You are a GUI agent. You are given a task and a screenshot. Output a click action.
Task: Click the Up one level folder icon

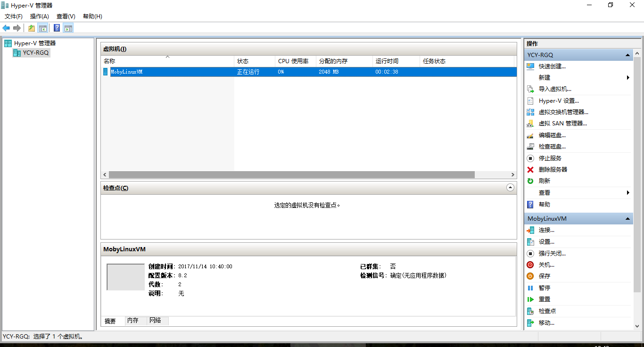pos(31,28)
